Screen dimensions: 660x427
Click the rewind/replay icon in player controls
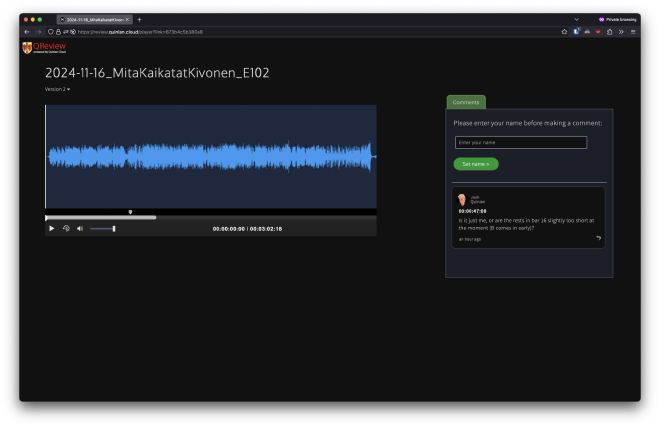pos(66,229)
